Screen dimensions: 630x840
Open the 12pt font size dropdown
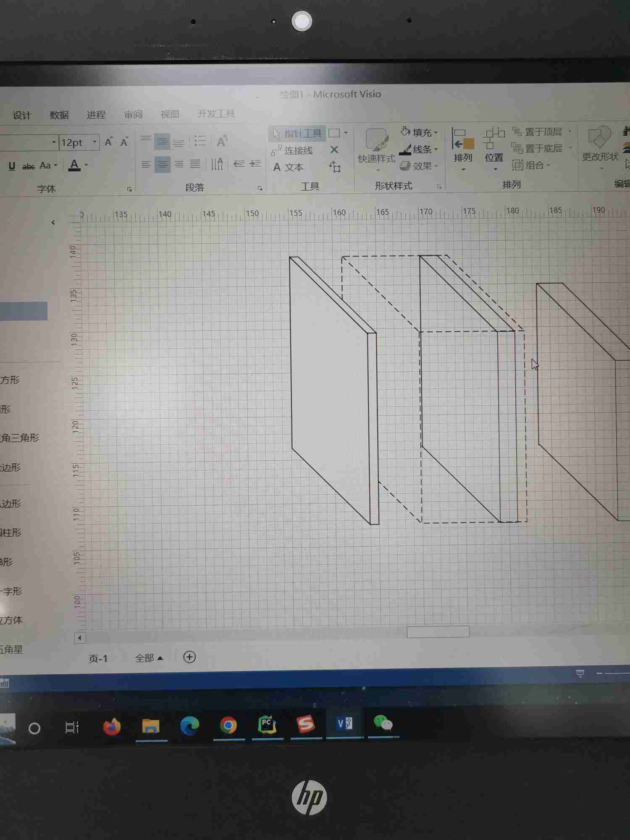(x=94, y=142)
